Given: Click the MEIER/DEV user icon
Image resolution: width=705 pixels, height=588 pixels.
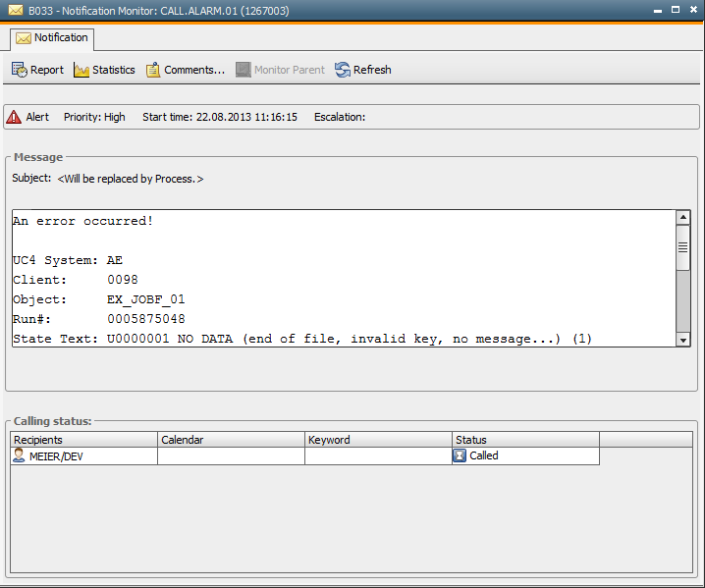Looking at the screenshot, I should click(x=19, y=455).
